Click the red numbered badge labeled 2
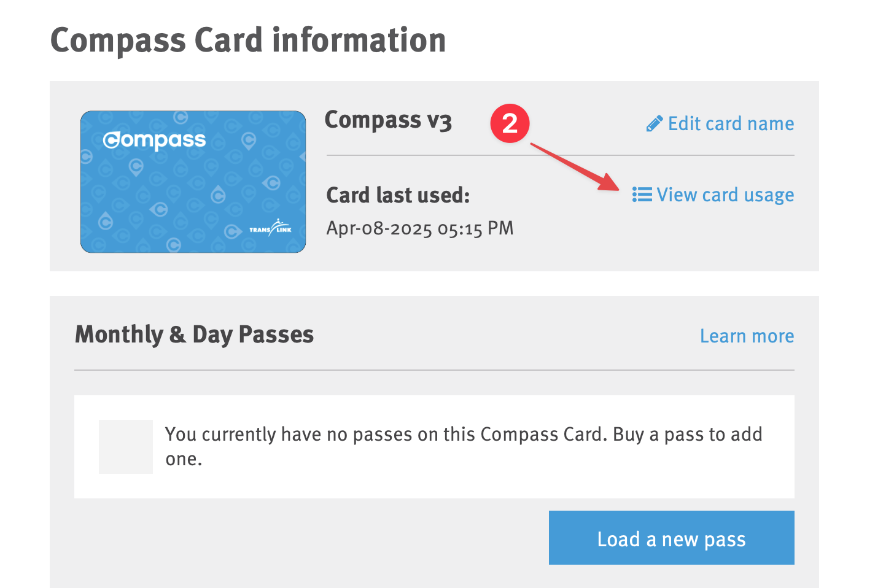 (x=510, y=123)
